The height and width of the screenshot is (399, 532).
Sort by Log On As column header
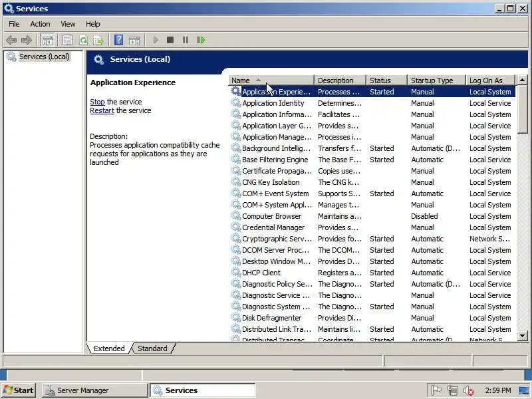point(491,80)
